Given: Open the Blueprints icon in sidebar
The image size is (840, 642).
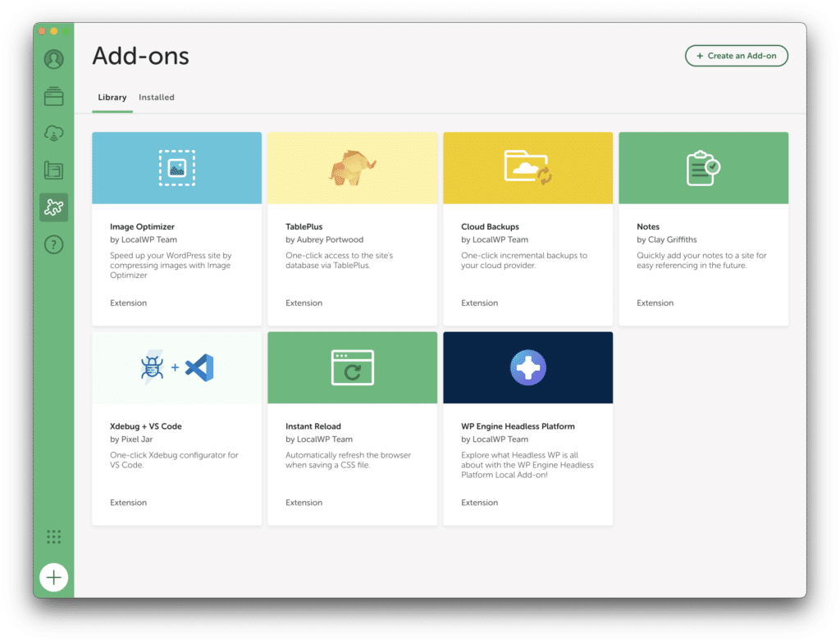Looking at the screenshot, I should click(x=53, y=171).
